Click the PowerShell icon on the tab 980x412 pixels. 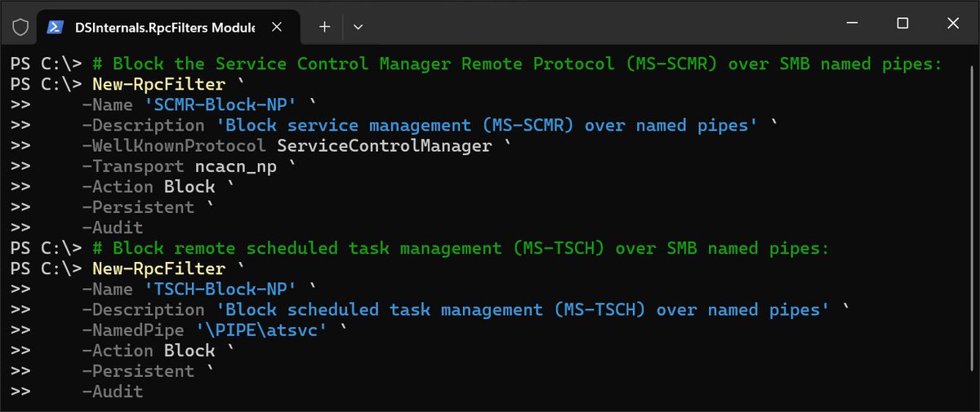(56, 27)
